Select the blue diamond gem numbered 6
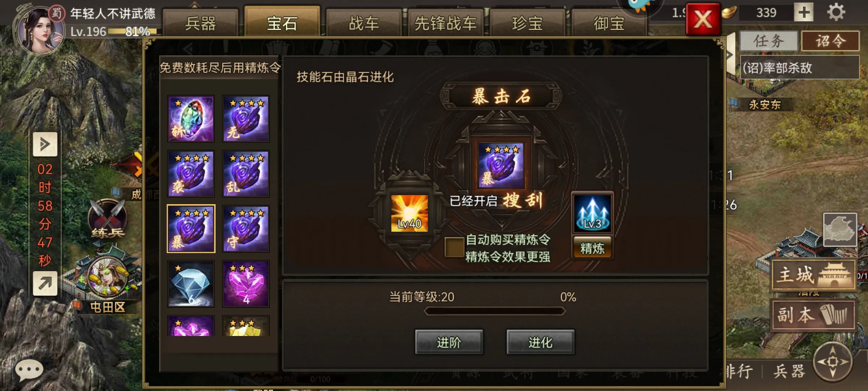Viewport: 868px width, 391px height. (191, 284)
